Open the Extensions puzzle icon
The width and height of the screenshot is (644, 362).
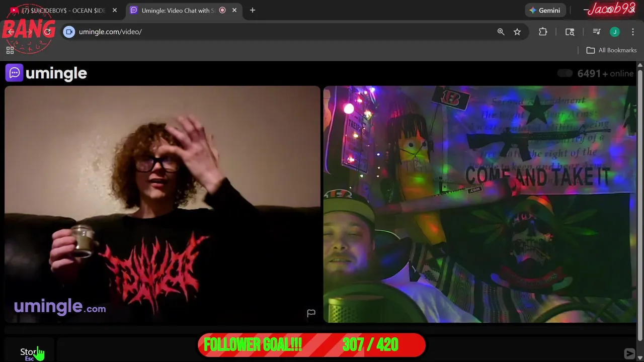543,32
